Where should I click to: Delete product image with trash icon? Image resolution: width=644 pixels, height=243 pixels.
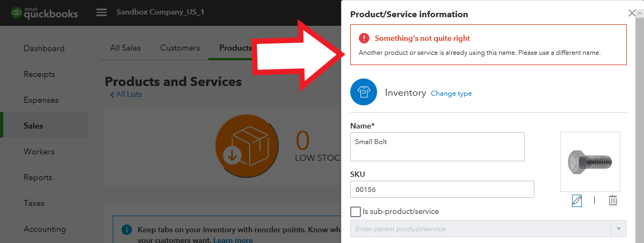pyautogui.click(x=613, y=201)
